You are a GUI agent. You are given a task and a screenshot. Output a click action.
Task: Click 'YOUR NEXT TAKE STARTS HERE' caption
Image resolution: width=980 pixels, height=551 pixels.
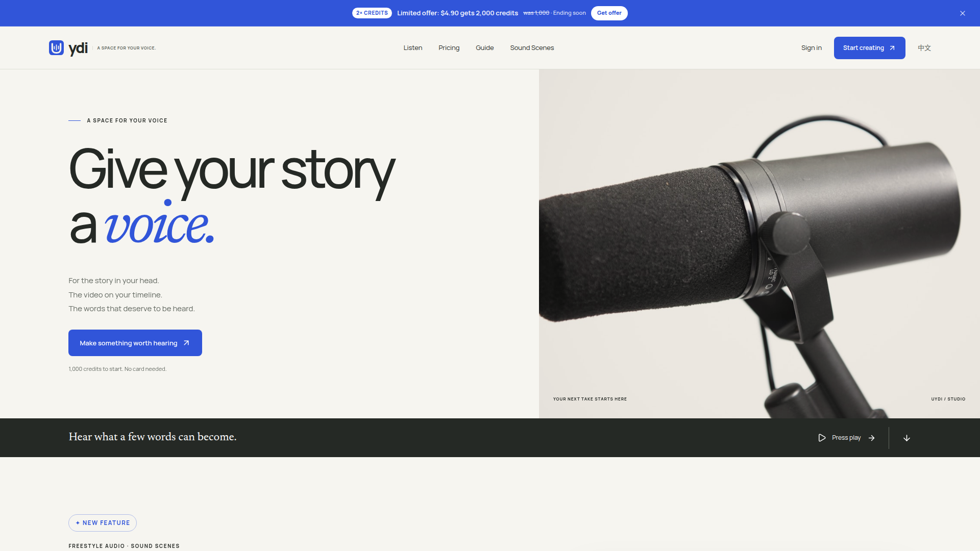(590, 399)
